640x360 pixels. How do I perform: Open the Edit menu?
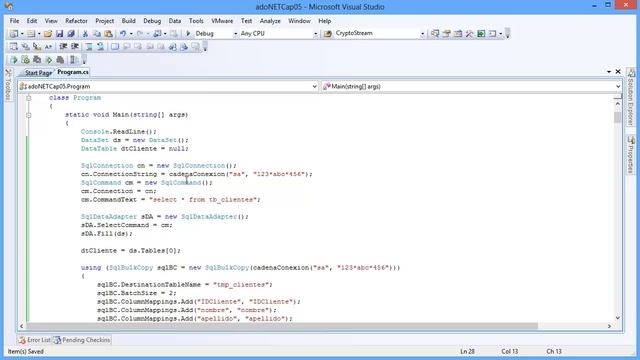(x=32, y=21)
